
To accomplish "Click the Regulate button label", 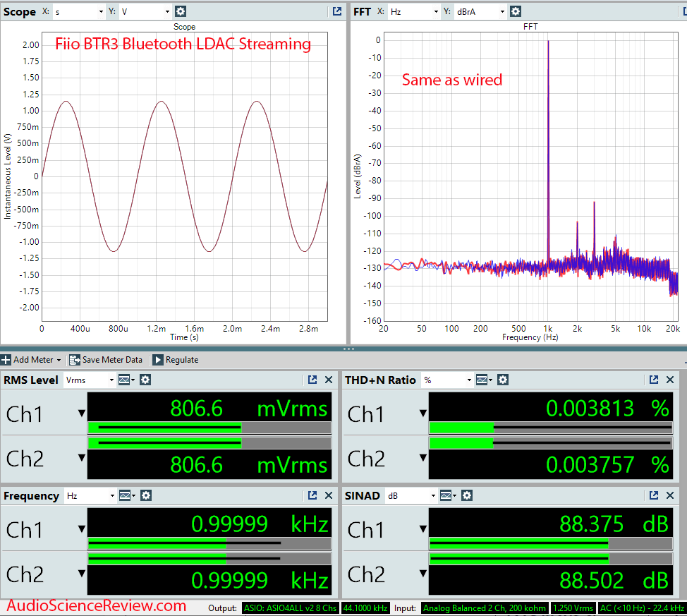I will [x=182, y=360].
